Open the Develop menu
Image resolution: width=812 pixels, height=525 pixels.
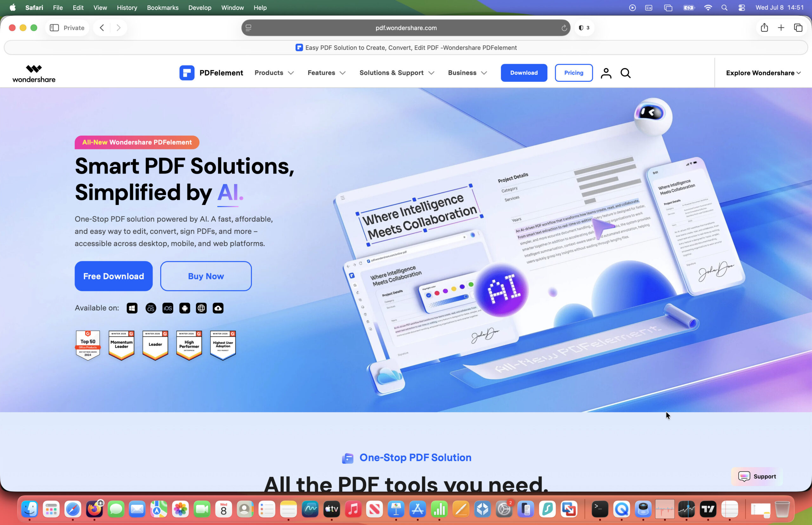[x=200, y=8]
